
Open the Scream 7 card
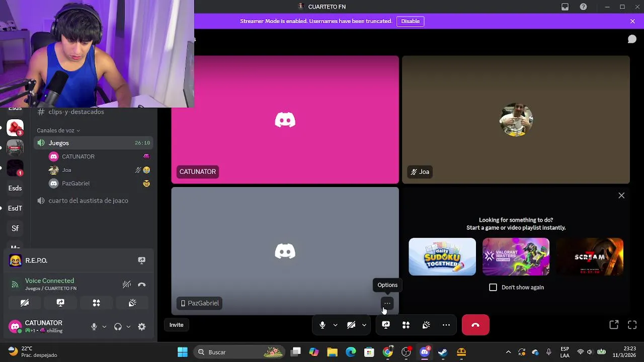pos(590,256)
